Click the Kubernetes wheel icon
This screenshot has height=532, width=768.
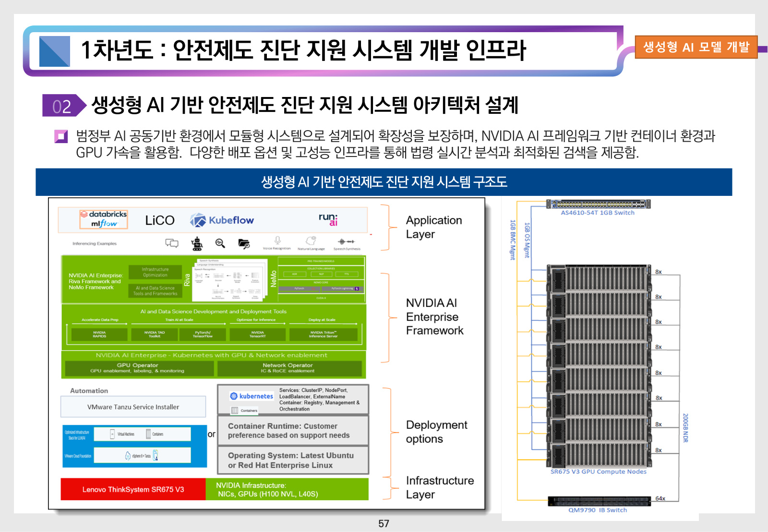234,395
